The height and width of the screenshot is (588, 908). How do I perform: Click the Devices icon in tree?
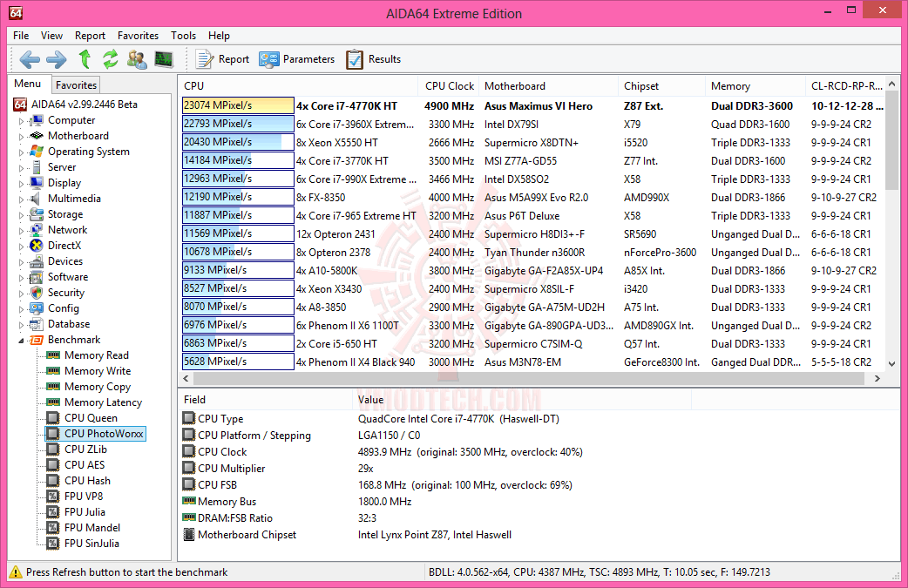37,261
